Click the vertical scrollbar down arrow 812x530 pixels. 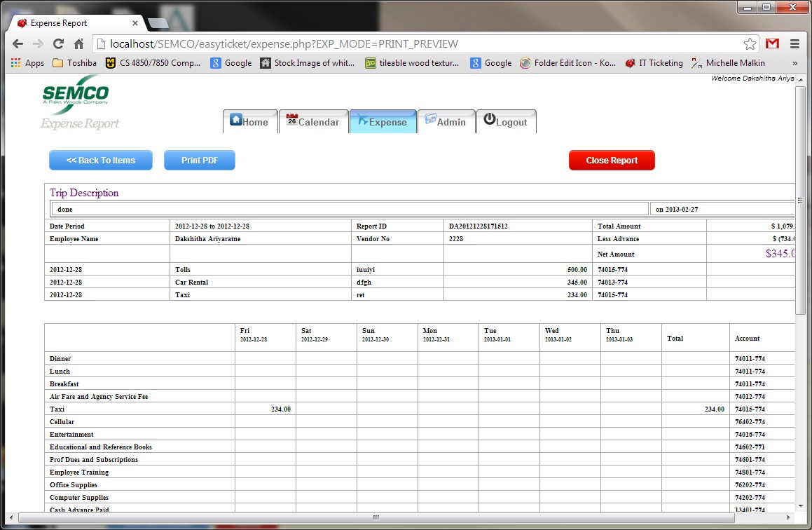(x=800, y=505)
